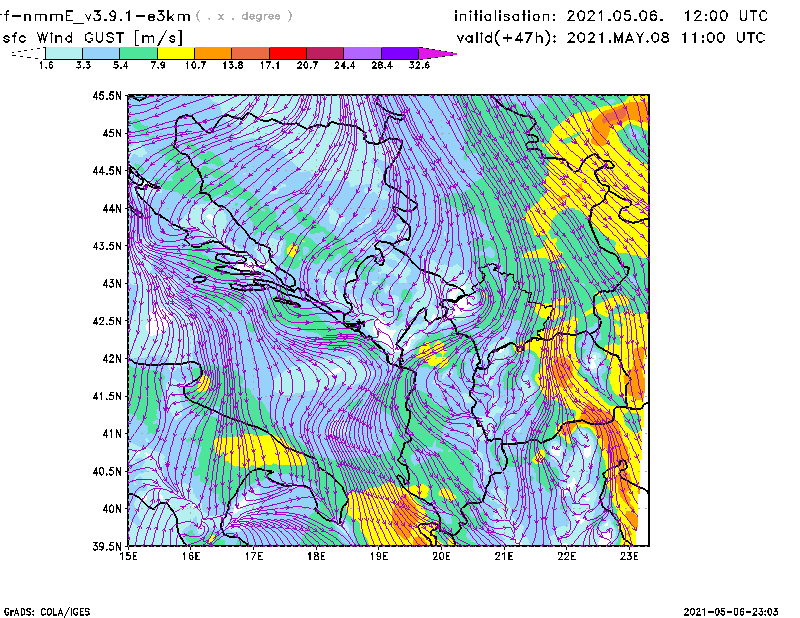This screenshot has width=800, height=618.
Task: Click the 'sfc Wind GUST [m/s]' title
Action: [x=92, y=38]
